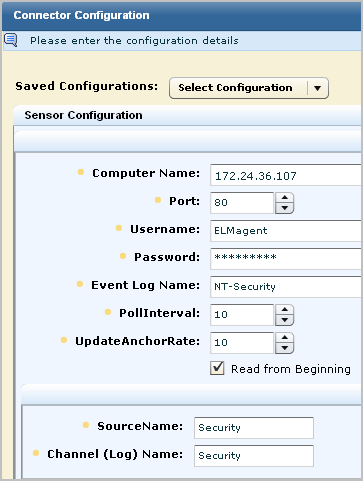This screenshot has height=481, width=363.
Task: Click inside the PollInterval value field
Action: click(x=242, y=315)
